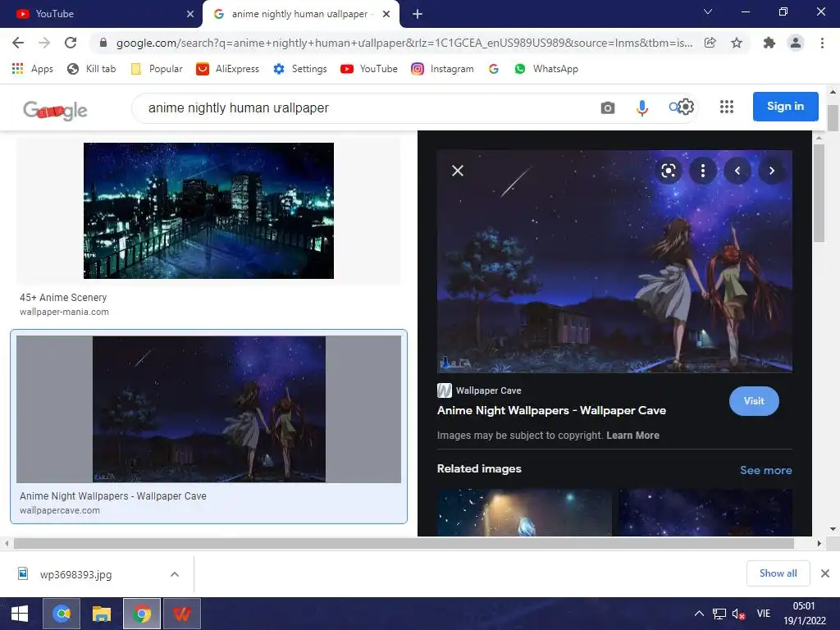840x630 pixels.
Task: Open Apps bookmark shortcut
Action: (33, 69)
